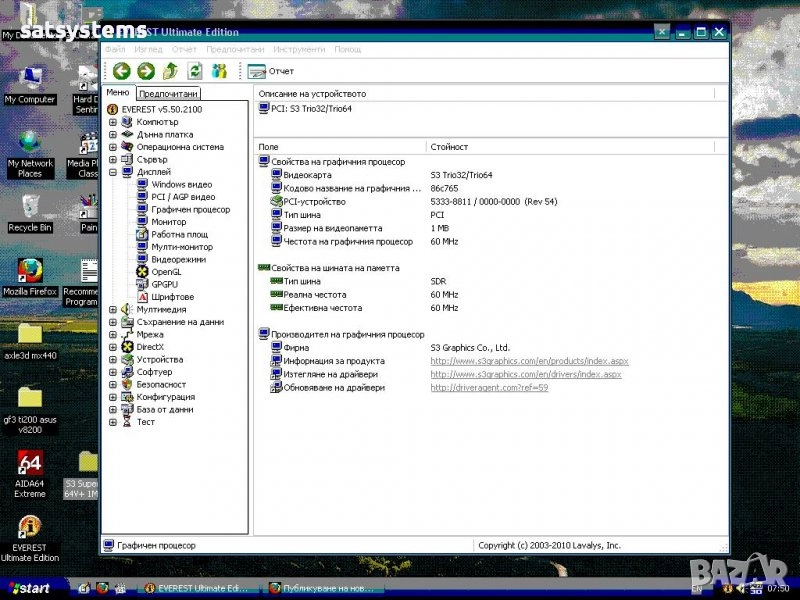Click the Refresh toolbar icon
800x600 pixels.
coord(195,71)
